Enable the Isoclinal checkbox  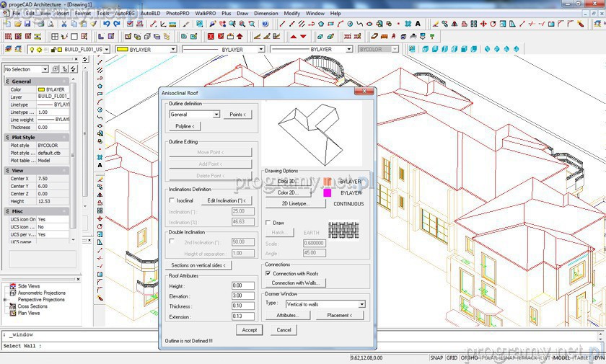172,200
